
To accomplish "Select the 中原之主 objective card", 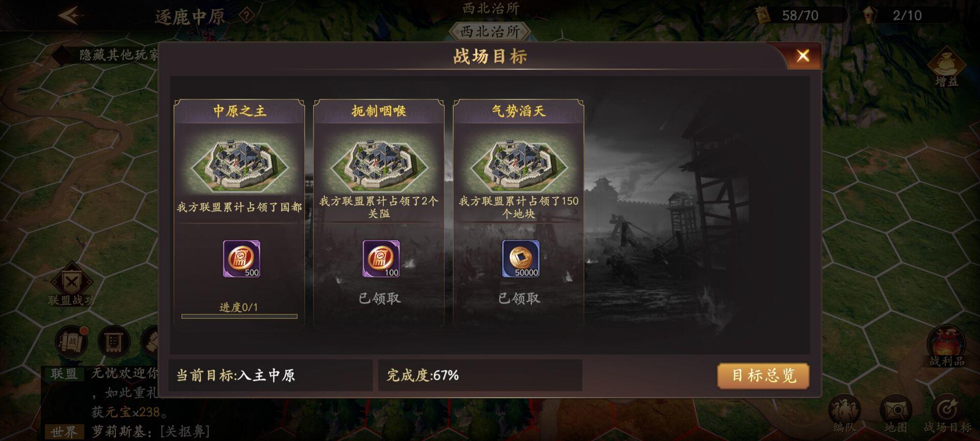I will pyautogui.click(x=239, y=212).
